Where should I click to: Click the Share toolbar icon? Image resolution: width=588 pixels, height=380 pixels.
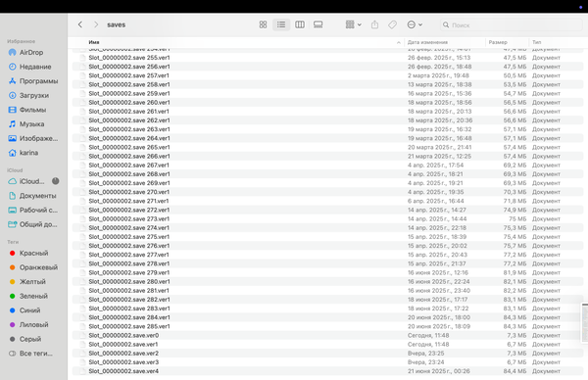(374, 24)
